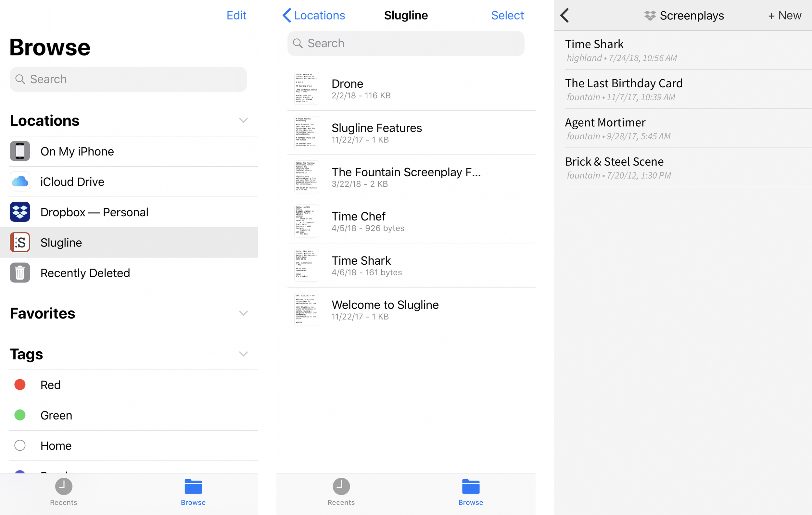Focus the Browse screen Search field
Screen dimensions: 812x515
(x=128, y=79)
